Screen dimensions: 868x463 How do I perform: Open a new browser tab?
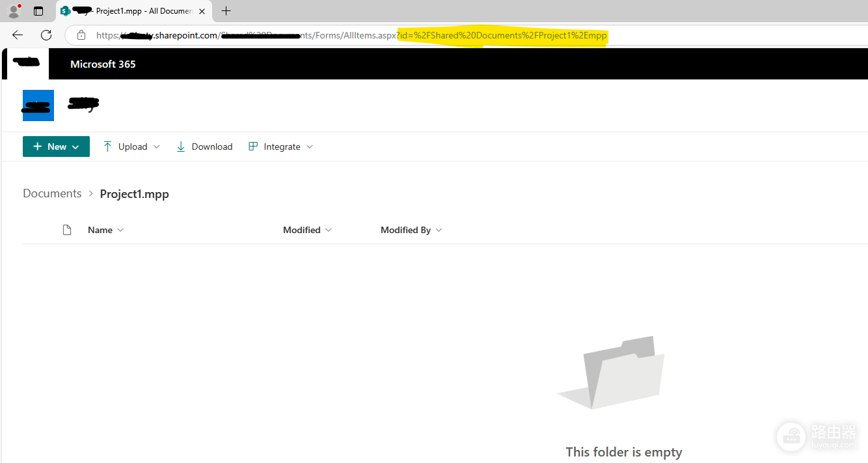[226, 10]
